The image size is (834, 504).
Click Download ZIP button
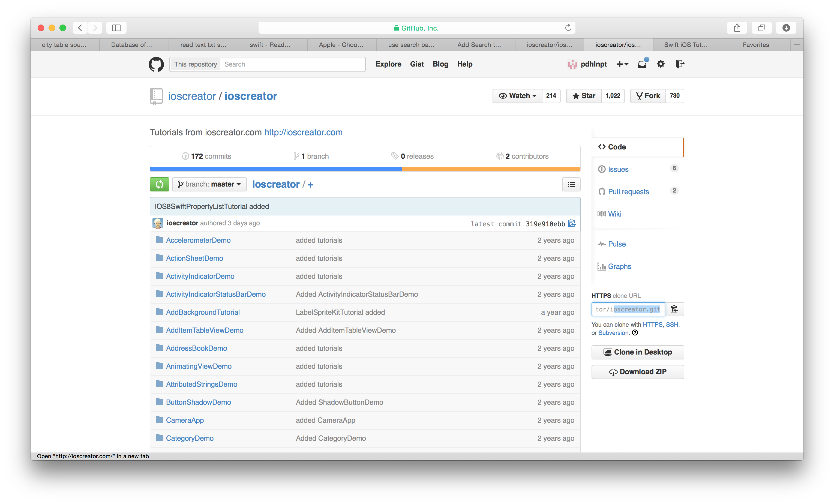click(x=638, y=372)
